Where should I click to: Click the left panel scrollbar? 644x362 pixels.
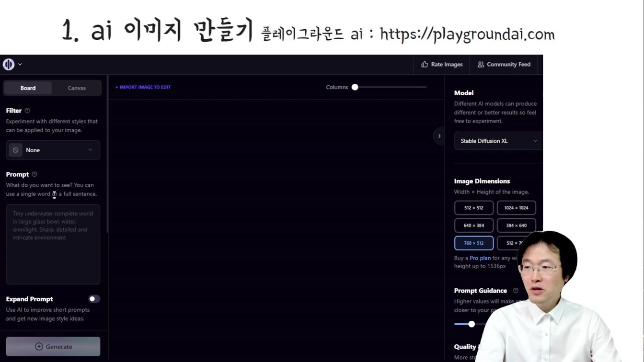107,154
